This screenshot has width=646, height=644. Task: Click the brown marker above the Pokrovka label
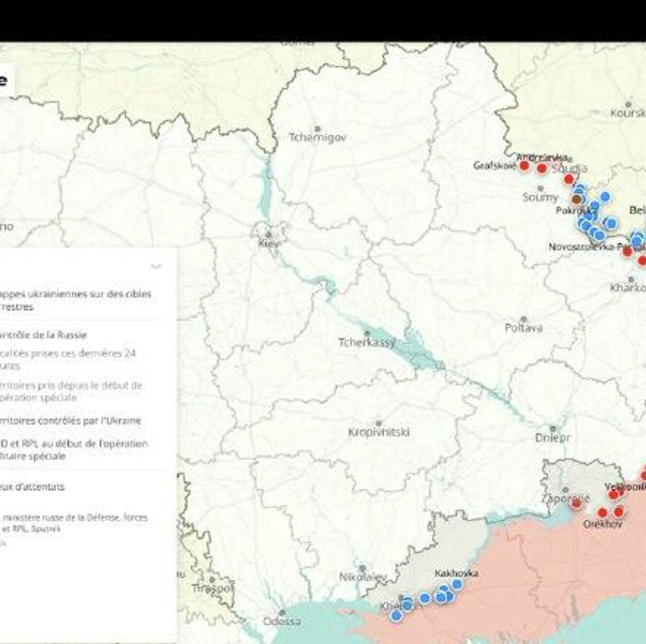coord(577,199)
